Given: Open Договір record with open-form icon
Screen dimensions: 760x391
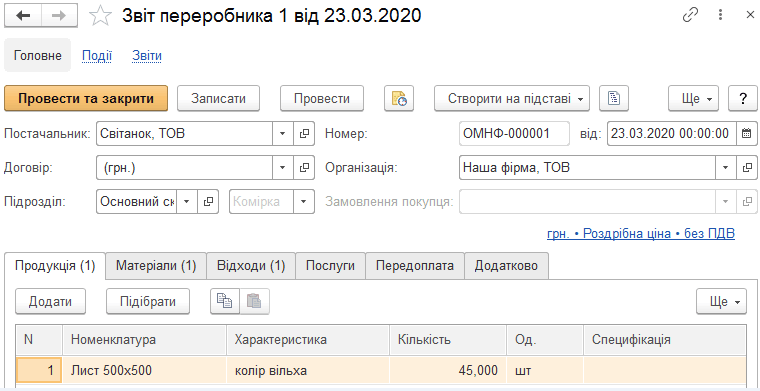Looking at the screenshot, I should [304, 168].
